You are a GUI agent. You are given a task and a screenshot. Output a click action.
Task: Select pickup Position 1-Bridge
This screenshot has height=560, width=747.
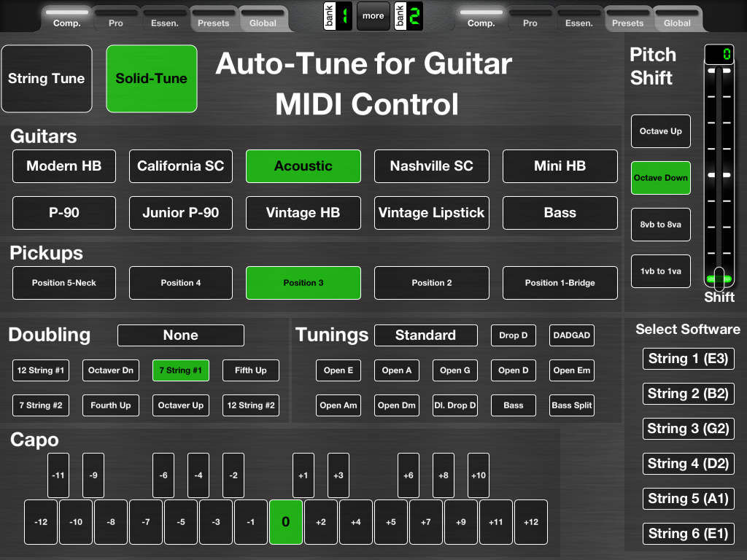click(x=560, y=283)
